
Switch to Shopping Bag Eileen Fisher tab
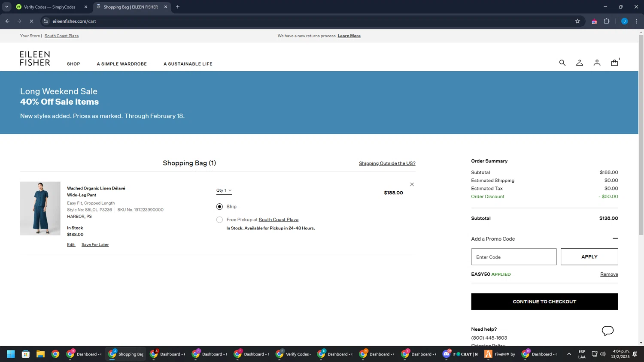coord(131,7)
